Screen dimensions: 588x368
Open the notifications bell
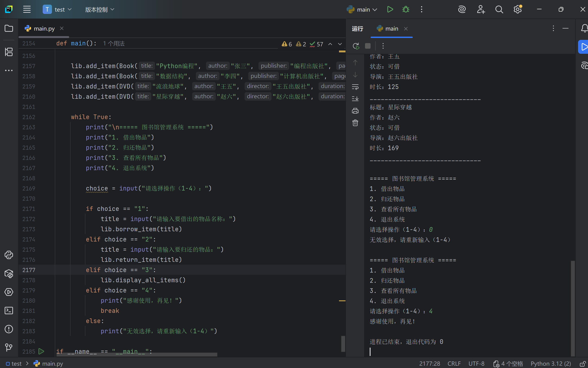tap(584, 29)
